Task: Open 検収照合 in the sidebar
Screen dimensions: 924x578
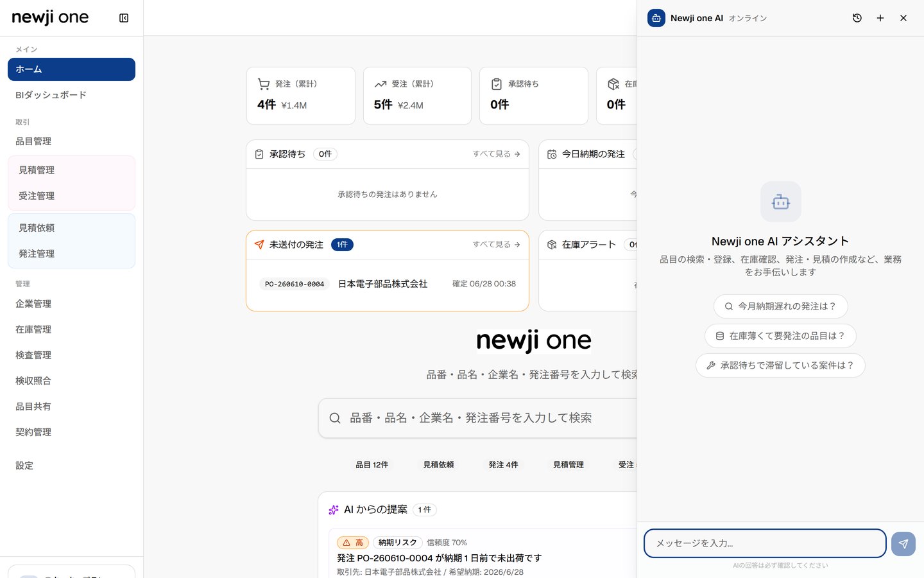Action: click(x=71, y=381)
